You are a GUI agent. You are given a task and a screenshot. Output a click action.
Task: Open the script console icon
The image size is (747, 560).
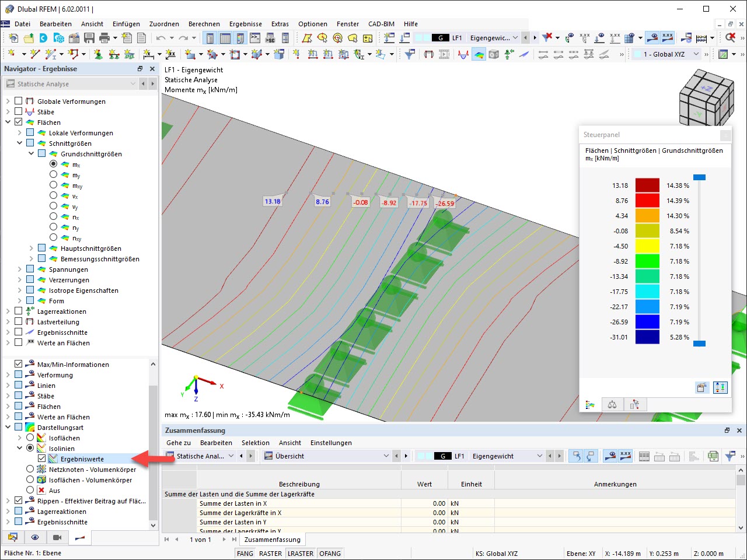point(255,38)
